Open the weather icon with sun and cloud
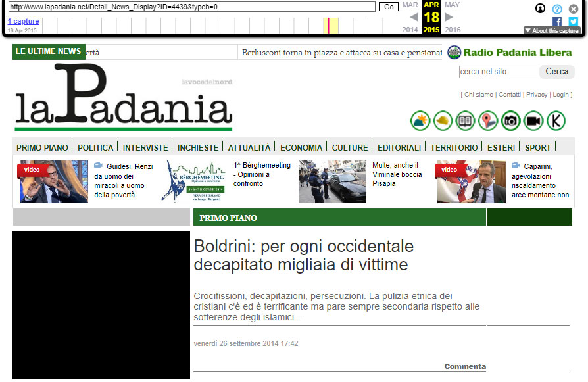This screenshot has width=588, height=382. 420,121
